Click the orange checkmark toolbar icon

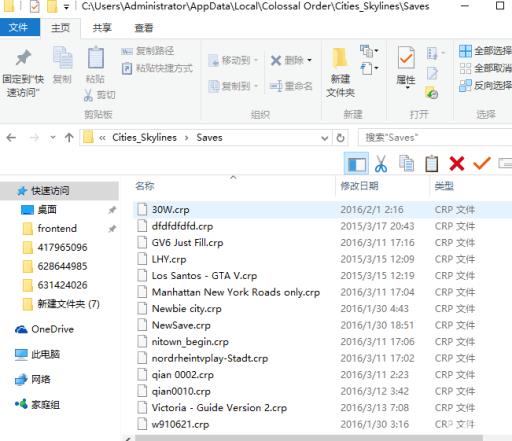(x=482, y=163)
